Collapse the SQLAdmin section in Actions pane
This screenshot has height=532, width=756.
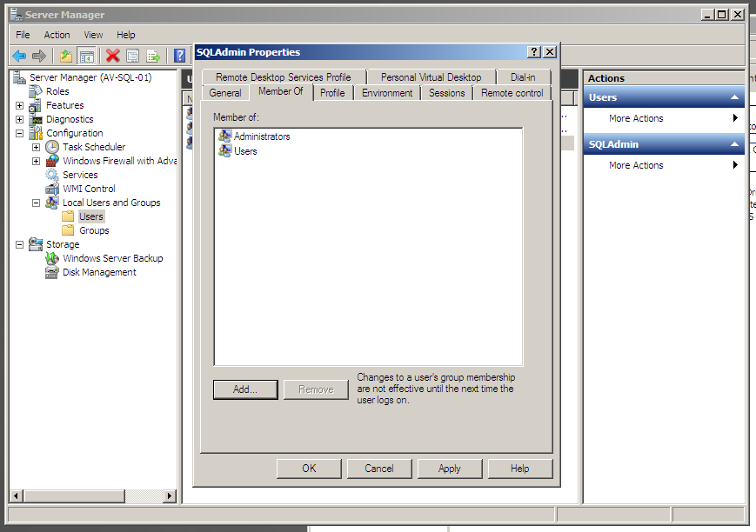[x=734, y=144]
